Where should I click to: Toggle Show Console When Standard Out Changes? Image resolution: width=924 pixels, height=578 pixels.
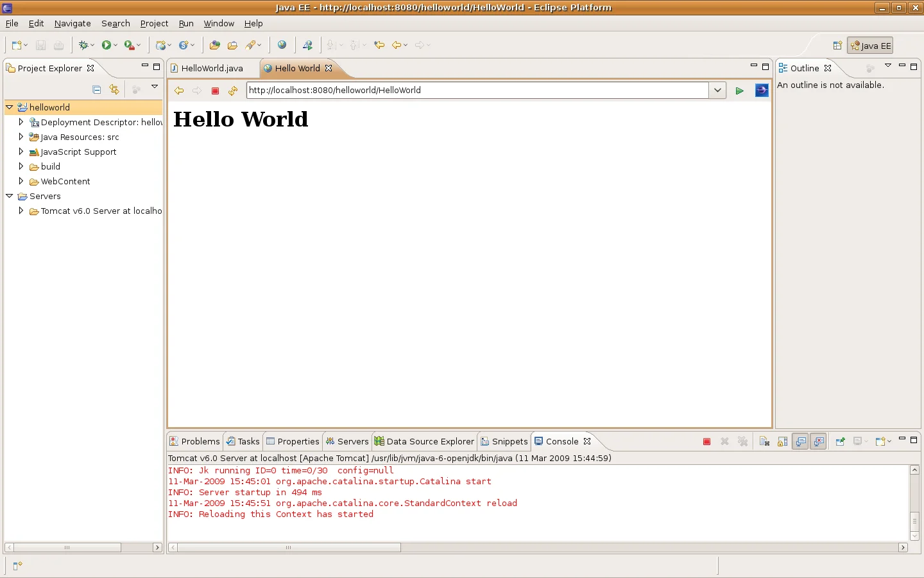tap(800, 441)
